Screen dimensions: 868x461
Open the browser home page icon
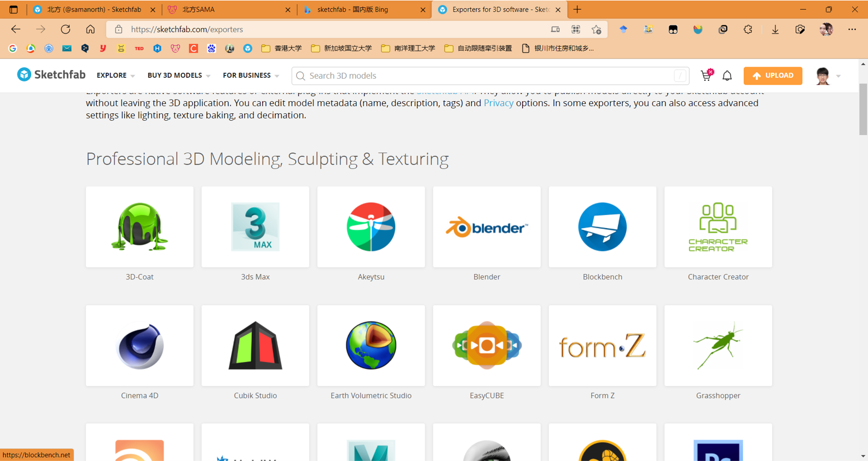(90, 30)
